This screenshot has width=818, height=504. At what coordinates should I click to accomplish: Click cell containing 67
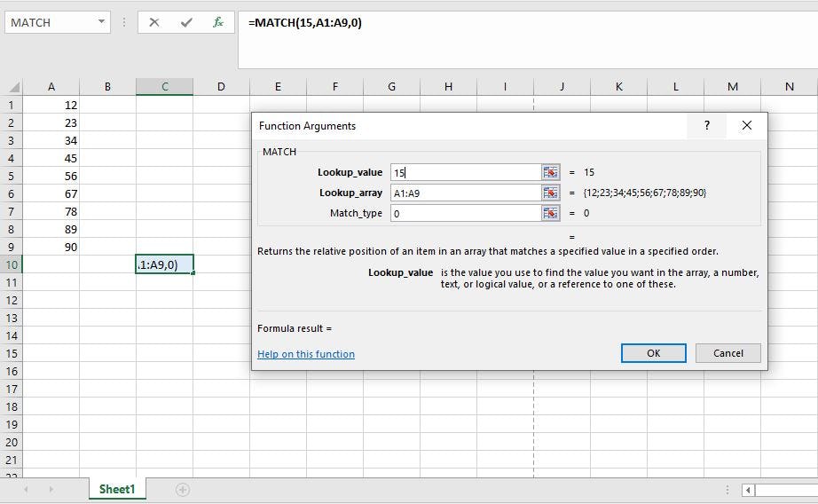[x=51, y=193]
